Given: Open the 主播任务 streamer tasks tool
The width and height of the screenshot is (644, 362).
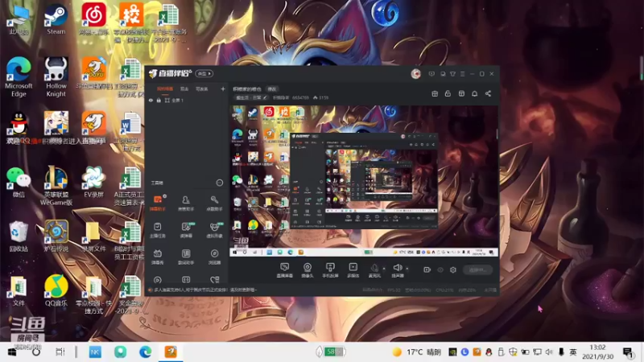Looking at the screenshot, I should [x=158, y=230].
